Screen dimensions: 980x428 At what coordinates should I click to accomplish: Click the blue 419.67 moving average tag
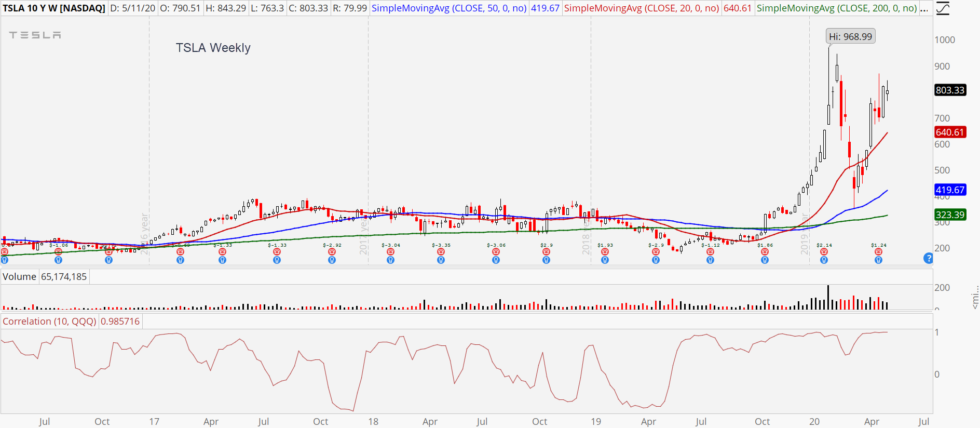(x=950, y=190)
